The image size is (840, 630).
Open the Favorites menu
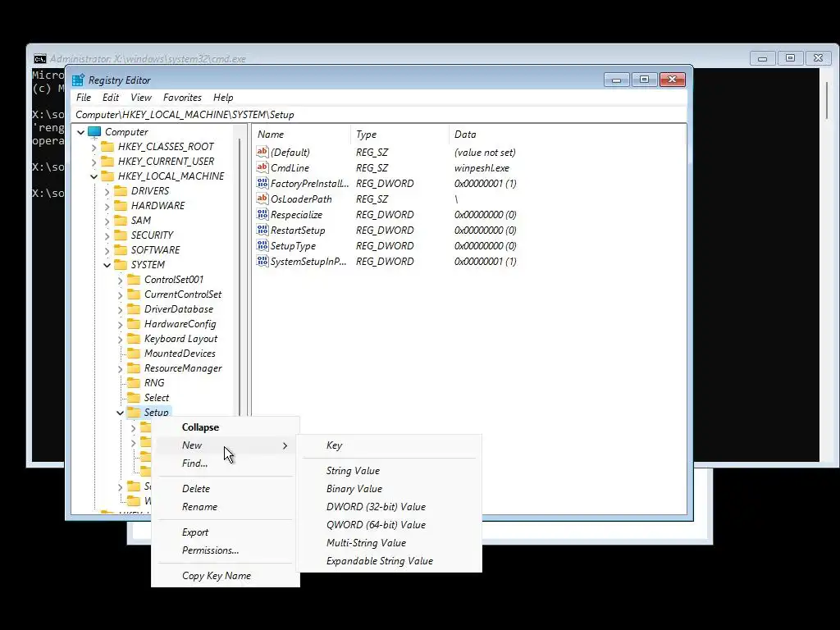tap(182, 98)
